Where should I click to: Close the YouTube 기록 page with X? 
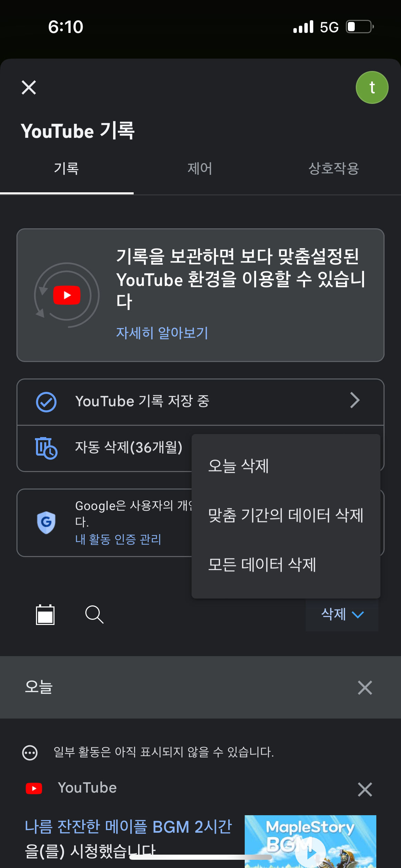[29, 87]
